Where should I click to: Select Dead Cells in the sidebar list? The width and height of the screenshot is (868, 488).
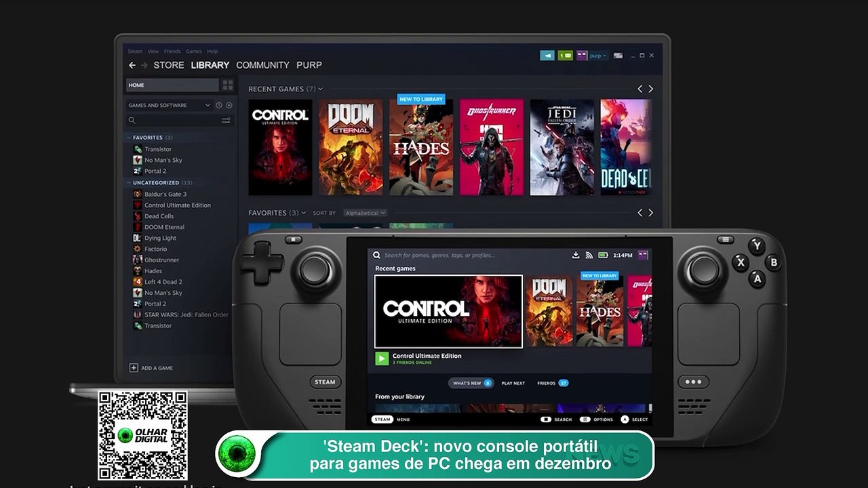tap(159, 216)
